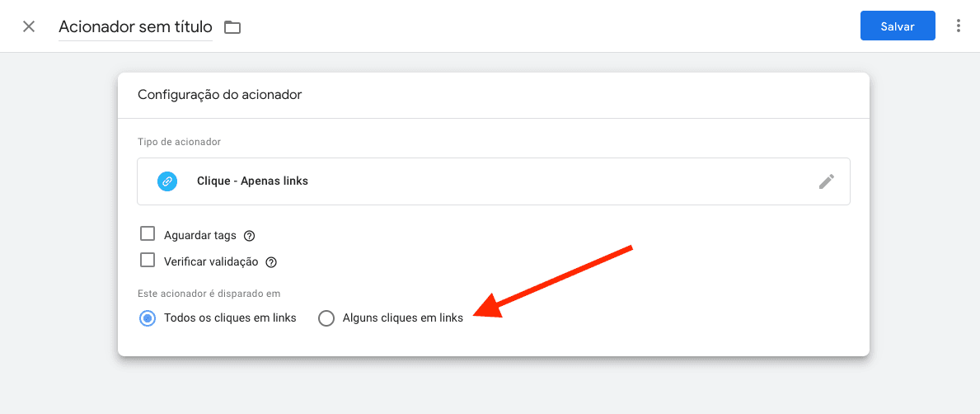Tick the Verificar validação checkbox
The image size is (980, 414).
[148, 261]
